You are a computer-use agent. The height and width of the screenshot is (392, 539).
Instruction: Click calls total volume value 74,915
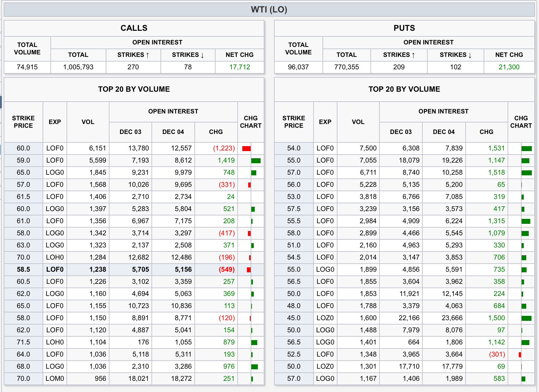click(x=27, y=67)
